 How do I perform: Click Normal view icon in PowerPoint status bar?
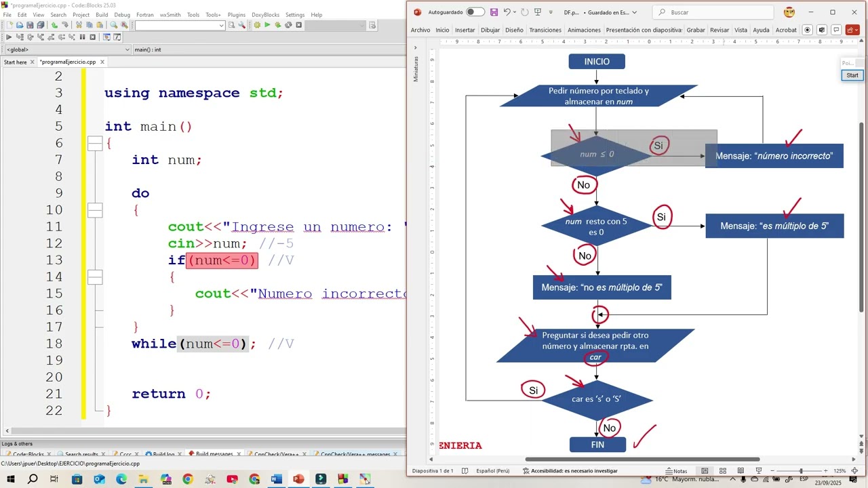[705, 471]
